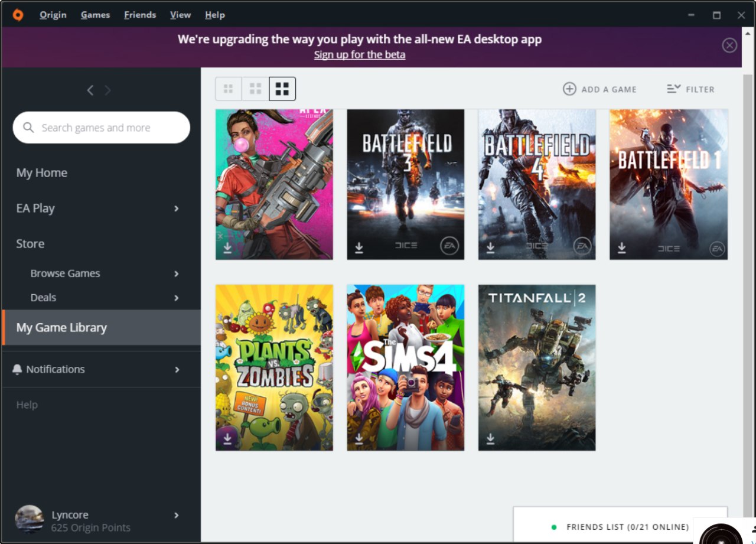The width and height of the screenshot is (756, 544).
Task: Open the Apex Legends game tile
Action: coord(274,184)
